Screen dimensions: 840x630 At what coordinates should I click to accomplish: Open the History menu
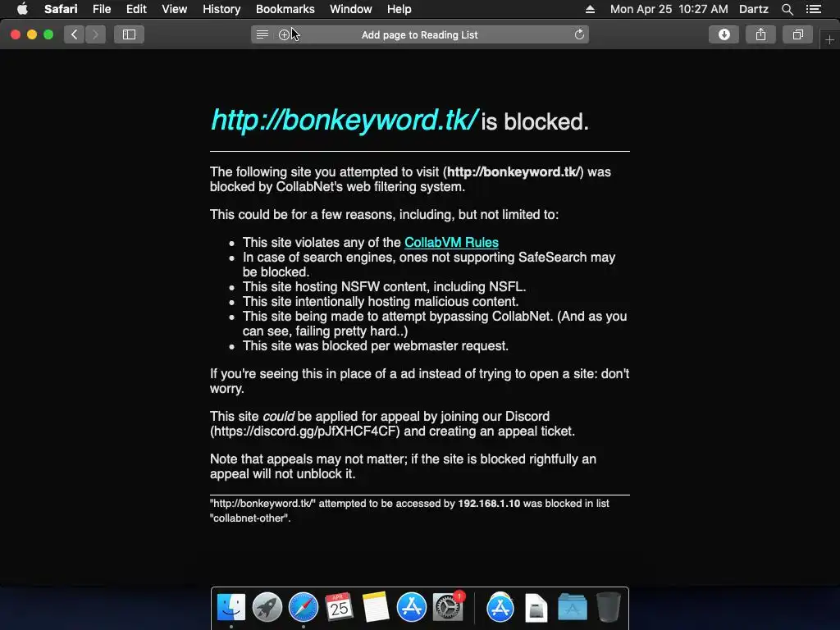pyautogui.click(x=221, y=9)
